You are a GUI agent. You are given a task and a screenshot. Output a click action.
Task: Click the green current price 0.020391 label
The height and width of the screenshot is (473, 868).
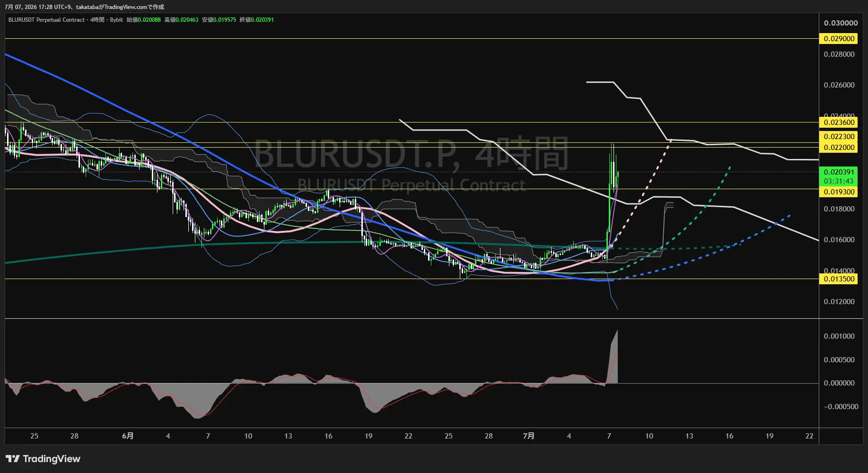pyautogui.click(x=839, y=172)
